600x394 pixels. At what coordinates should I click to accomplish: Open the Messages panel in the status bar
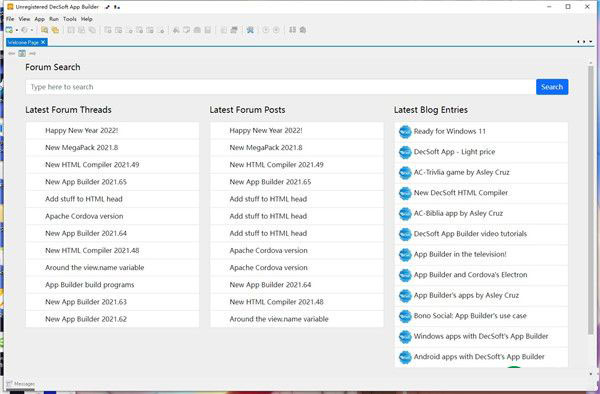21,384
